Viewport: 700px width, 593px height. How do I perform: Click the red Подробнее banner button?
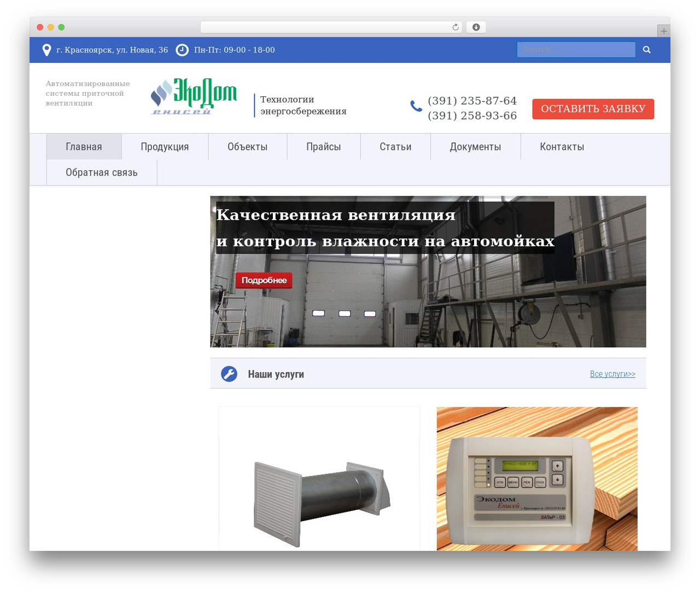[x=264, y=281]
